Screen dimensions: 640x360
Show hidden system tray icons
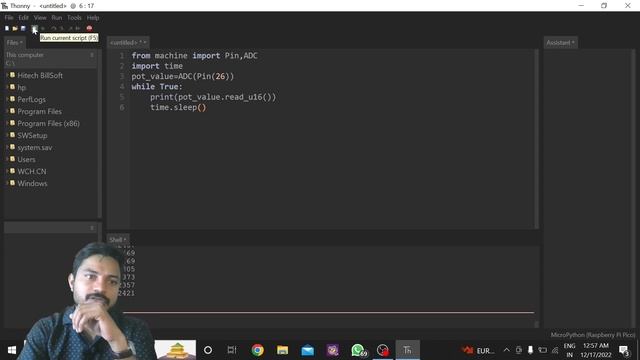pyautogui.click(x=507, y=350)
